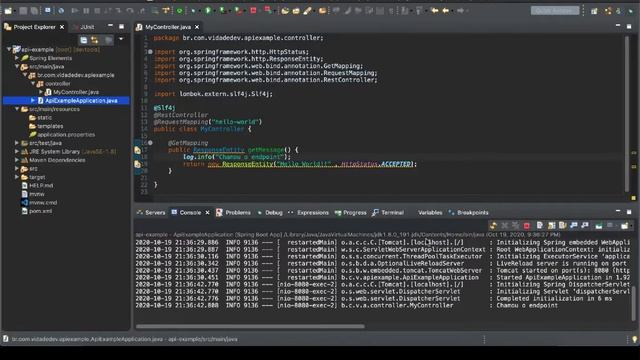Open the Servers tab
The image size is (640, 360).
[x=151, y=213]
